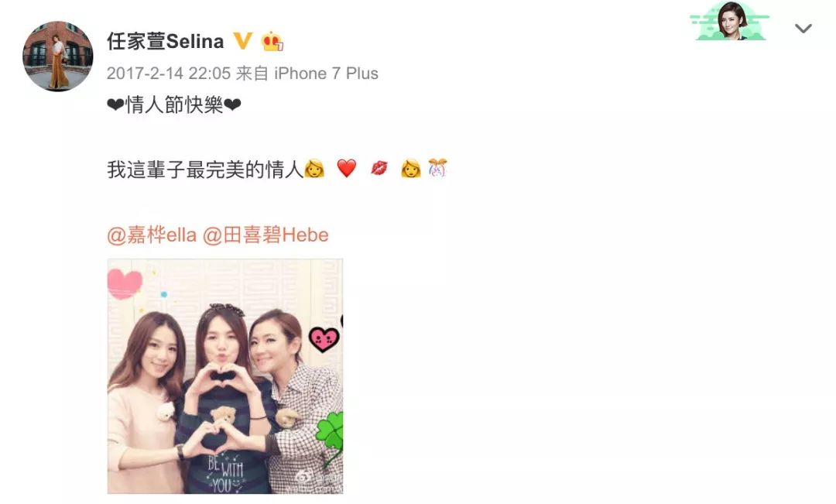Click the Weibo watermark on the photo
The image size is (836, 504).
(x=316, y=478)
